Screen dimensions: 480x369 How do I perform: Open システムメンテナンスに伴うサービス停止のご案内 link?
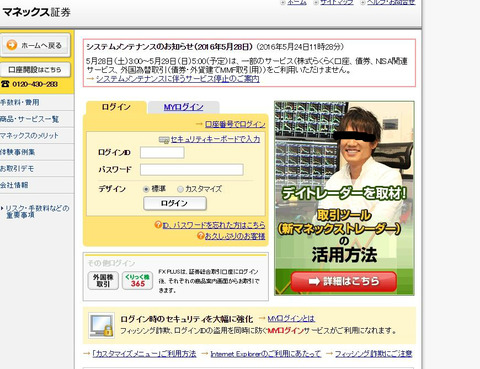pyautogui.click(x=178, y=79)
